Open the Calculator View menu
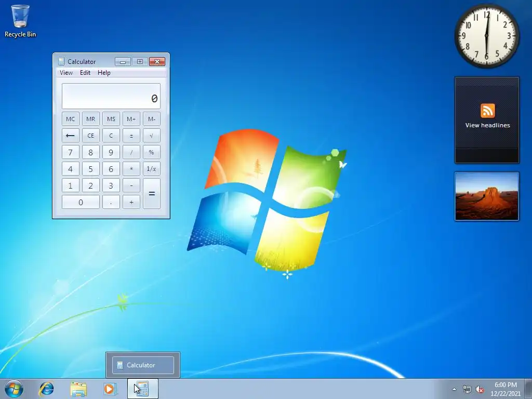The width and height of the screenshot is (532, 399). [66, 73]
